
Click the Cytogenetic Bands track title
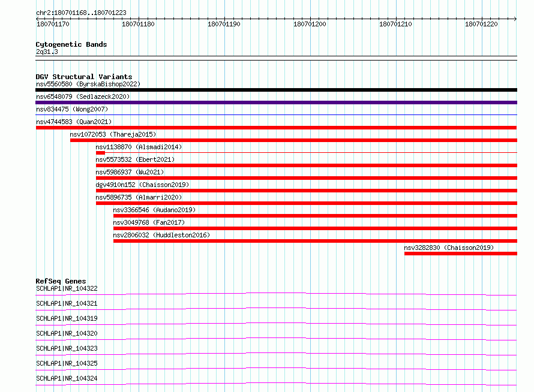click(x=71, y=44)
